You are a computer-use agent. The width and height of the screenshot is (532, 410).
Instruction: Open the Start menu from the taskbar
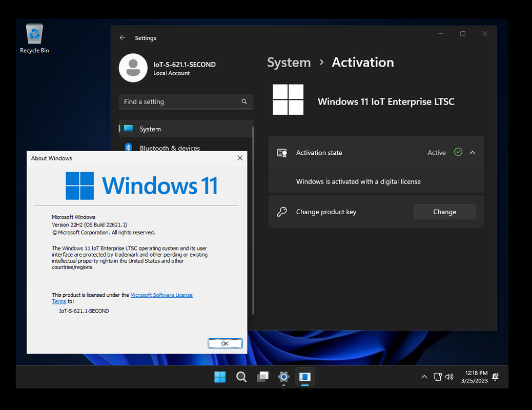point(220,377)
